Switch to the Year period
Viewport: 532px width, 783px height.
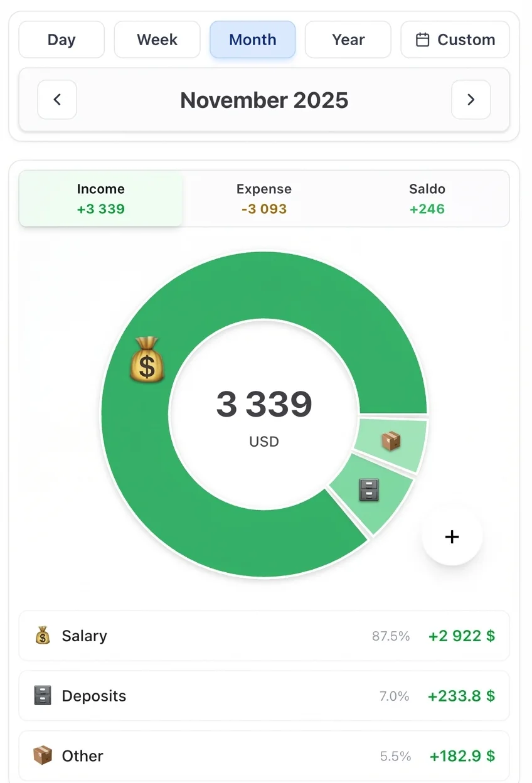(x=348, y=39)
